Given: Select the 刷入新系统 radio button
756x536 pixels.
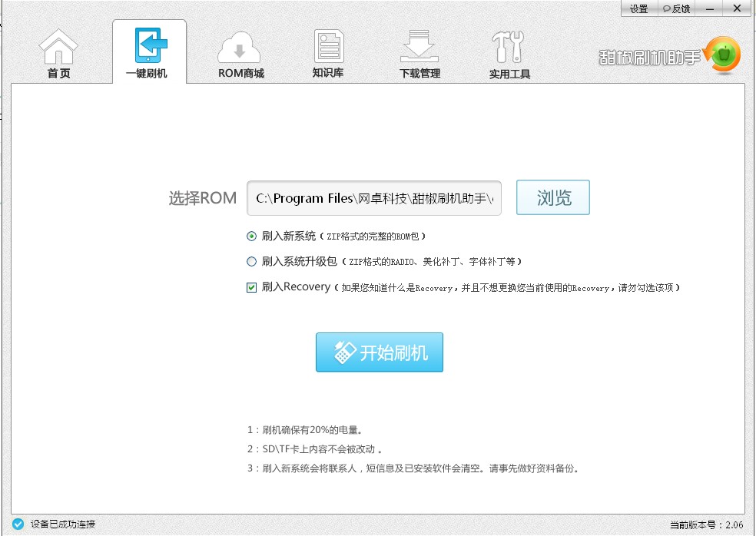Looking at the screenshot, I should pyautogui.click(x=251, y=237).
